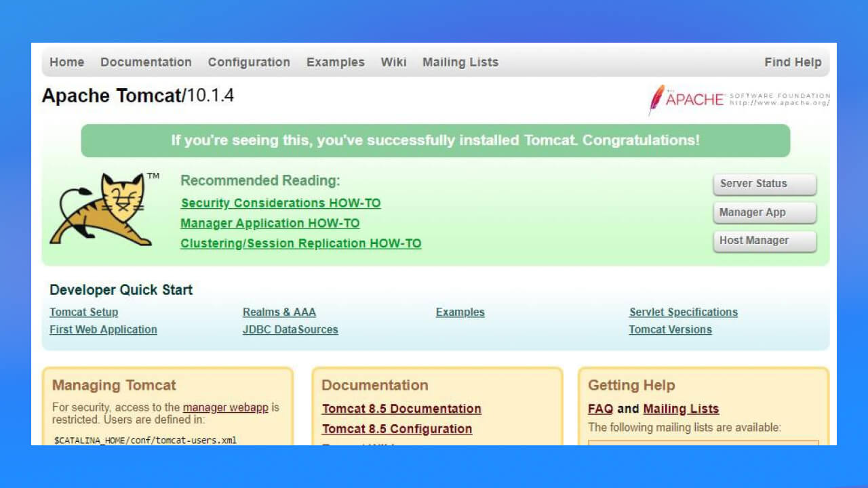Click the Apache Software Foundation feather logo
Image resolution: width=868 pixels, height=488 pixels.
coord(738,99)
